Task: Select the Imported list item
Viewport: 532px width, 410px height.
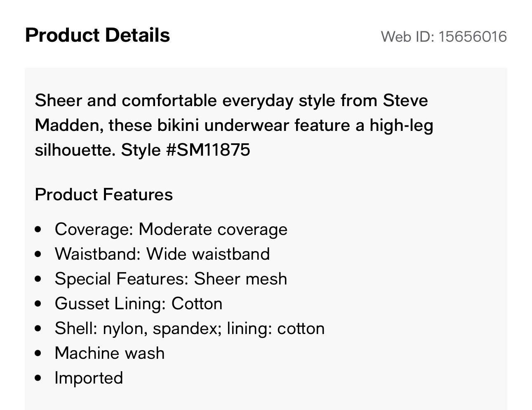Action: pyautogui.click(x=89, y=378)
